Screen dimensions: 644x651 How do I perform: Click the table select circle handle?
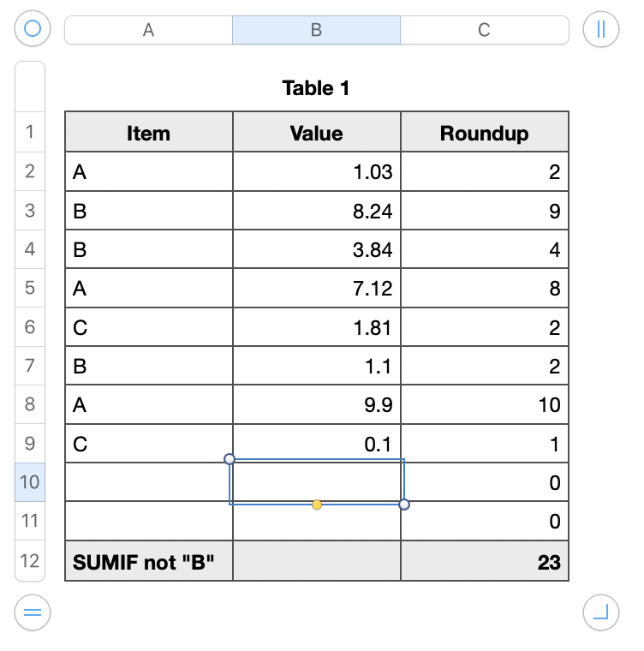point(33,28)
